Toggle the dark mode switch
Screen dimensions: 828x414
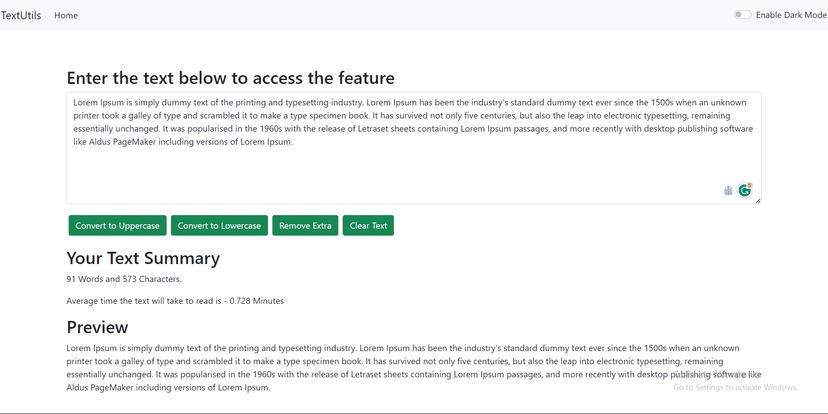coord(742,15)
